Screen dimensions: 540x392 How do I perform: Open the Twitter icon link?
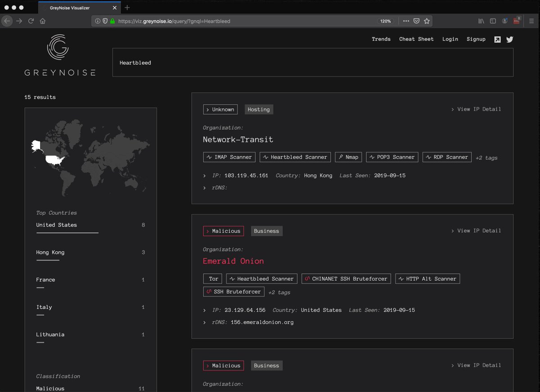(509, 40)
